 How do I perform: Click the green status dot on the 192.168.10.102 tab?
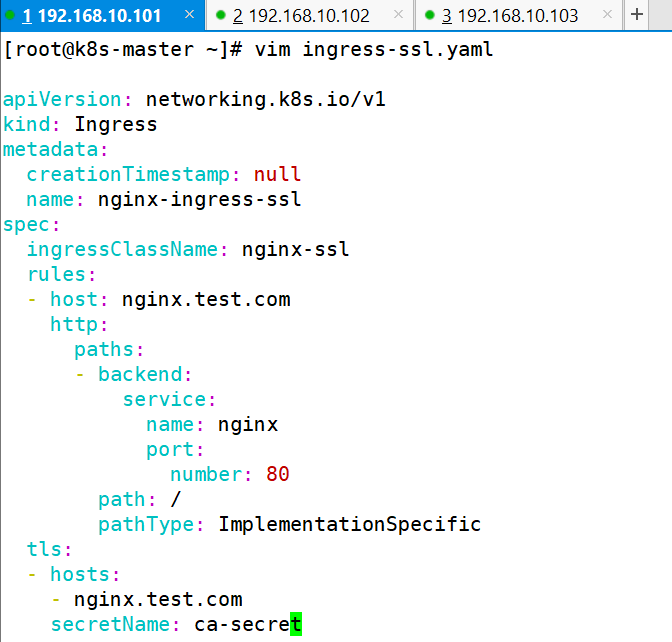[221, 15]
